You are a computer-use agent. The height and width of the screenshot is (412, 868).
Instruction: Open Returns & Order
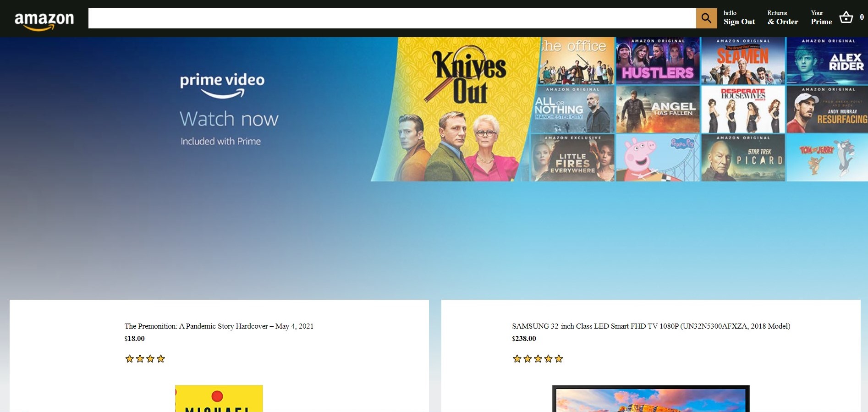782,17
